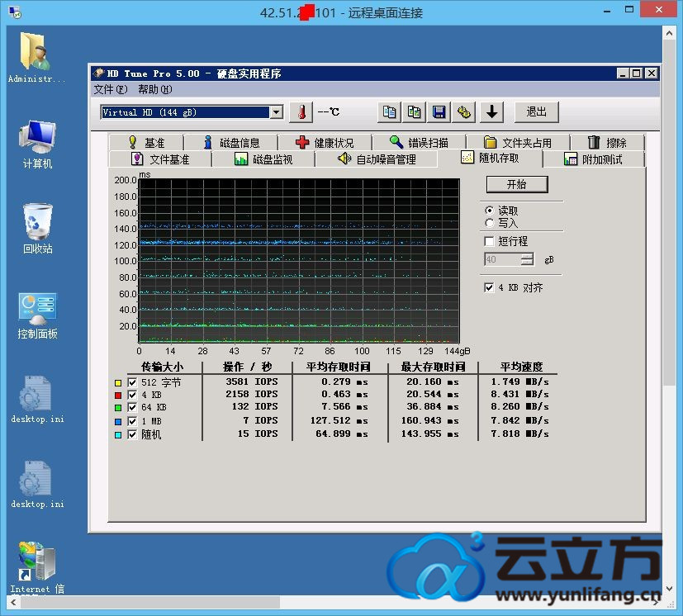Maximize the HD Tune Pro window
Screen dimensions: 683x616
[x=637, y=73]
